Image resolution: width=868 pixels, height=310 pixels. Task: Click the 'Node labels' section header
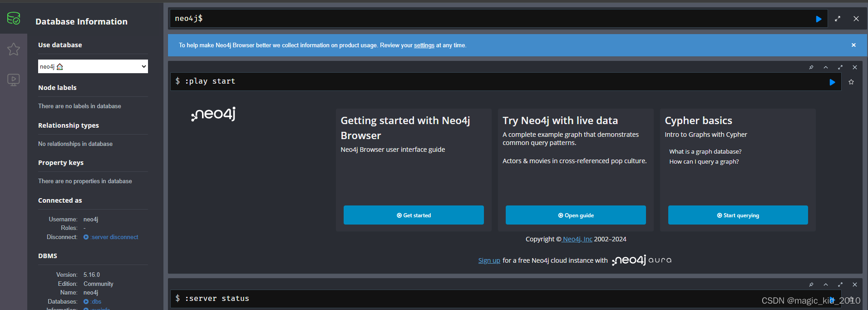coord(57,88)
